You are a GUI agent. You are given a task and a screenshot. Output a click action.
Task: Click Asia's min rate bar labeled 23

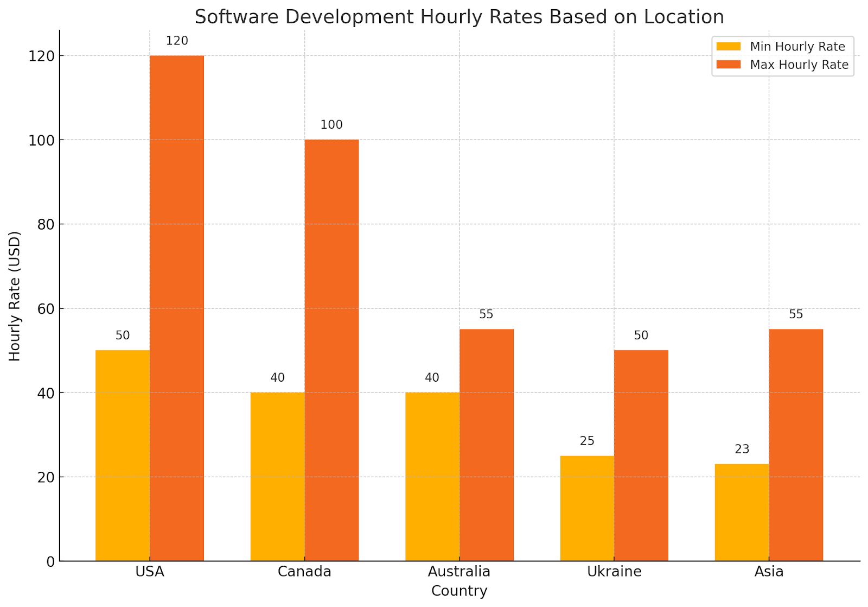pyautogui.click(x=742, y=513)
